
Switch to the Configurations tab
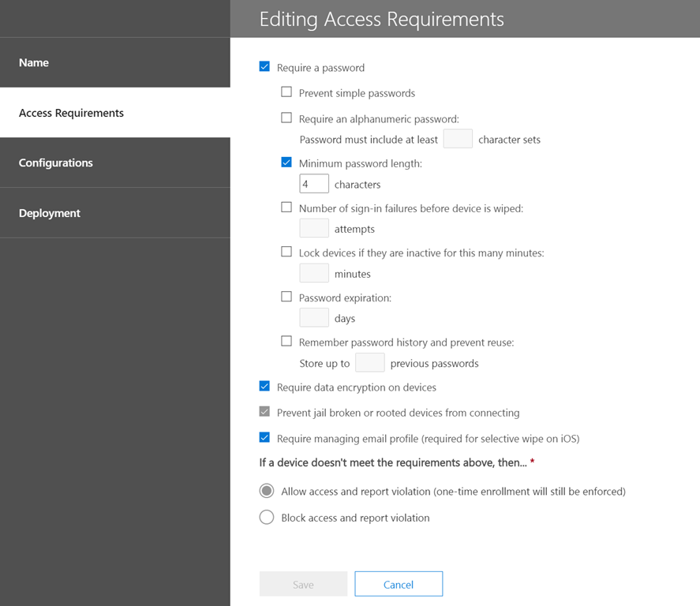[x=56, y=163]
